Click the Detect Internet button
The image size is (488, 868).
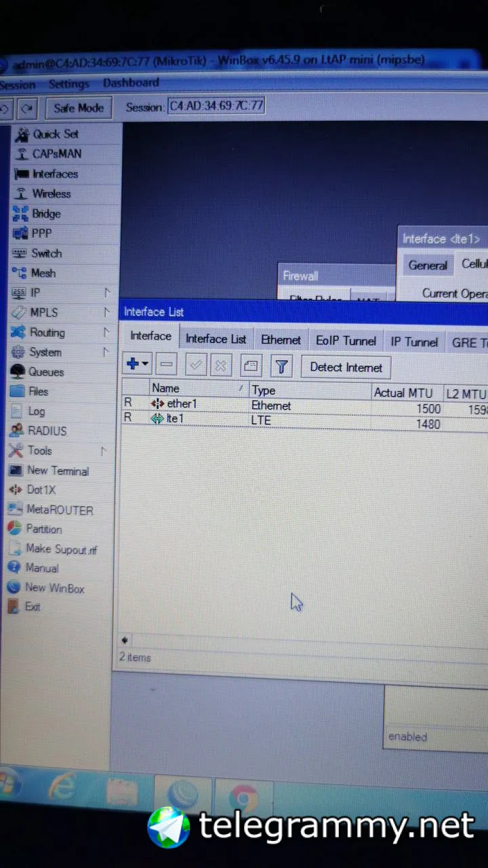click(x=346, y=368)
